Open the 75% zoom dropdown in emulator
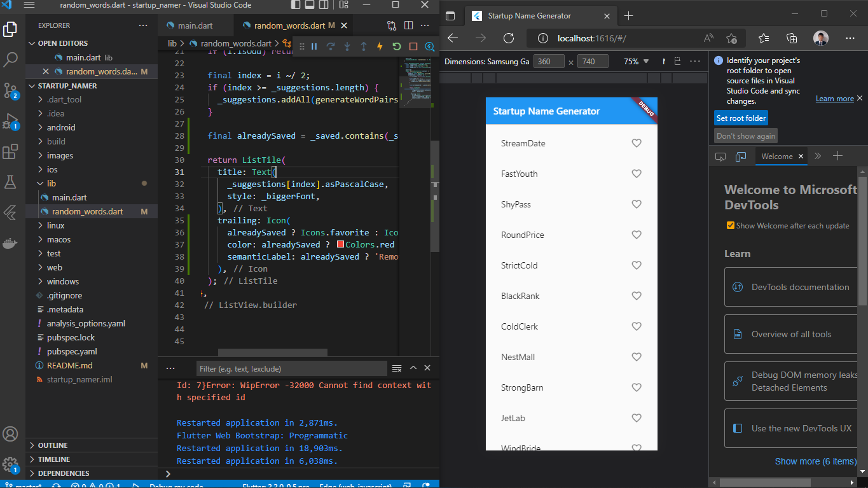Screen dimensions: 868x488 click(x=637, y=62)
